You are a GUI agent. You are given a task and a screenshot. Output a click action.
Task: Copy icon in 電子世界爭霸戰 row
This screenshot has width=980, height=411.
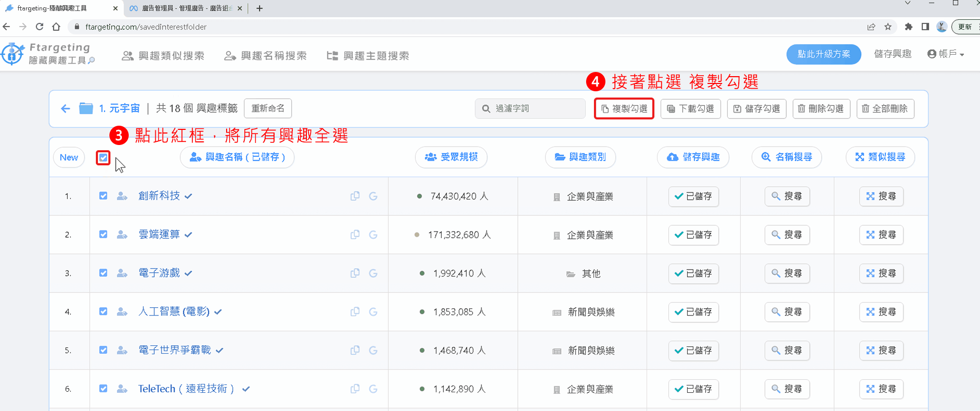coord(355,350)
